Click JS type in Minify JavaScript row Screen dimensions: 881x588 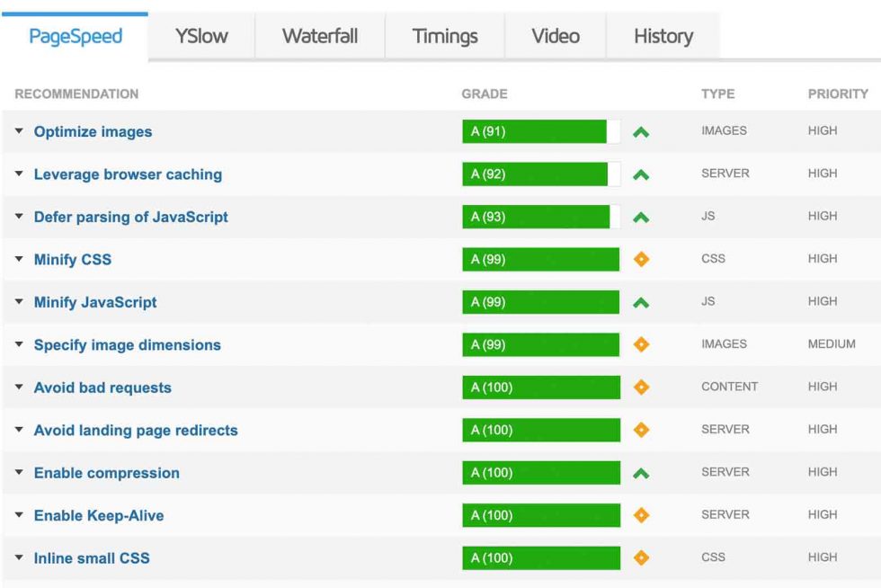(708, 301)
